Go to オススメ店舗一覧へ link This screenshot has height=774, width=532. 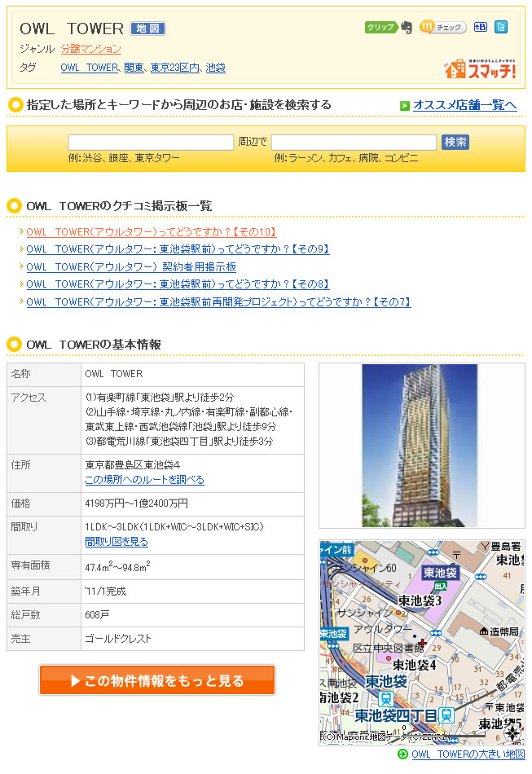point(465,105)
